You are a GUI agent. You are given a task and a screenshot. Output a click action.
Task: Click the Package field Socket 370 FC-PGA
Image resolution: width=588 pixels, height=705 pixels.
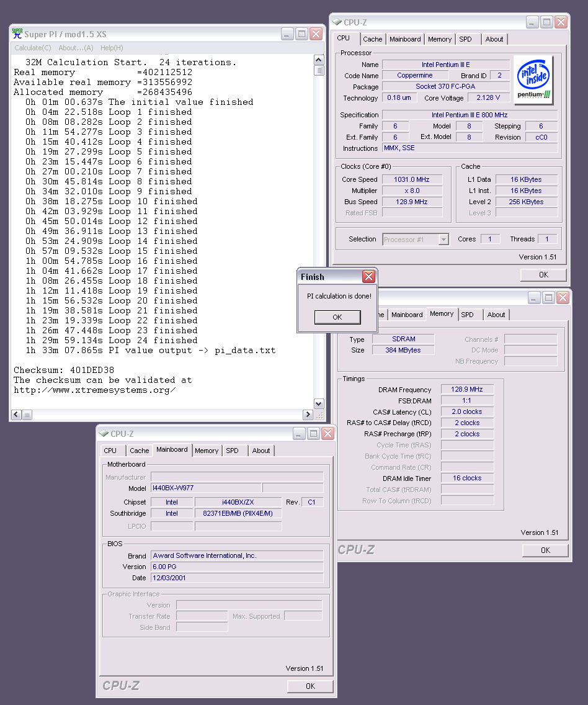coord(445,86)
